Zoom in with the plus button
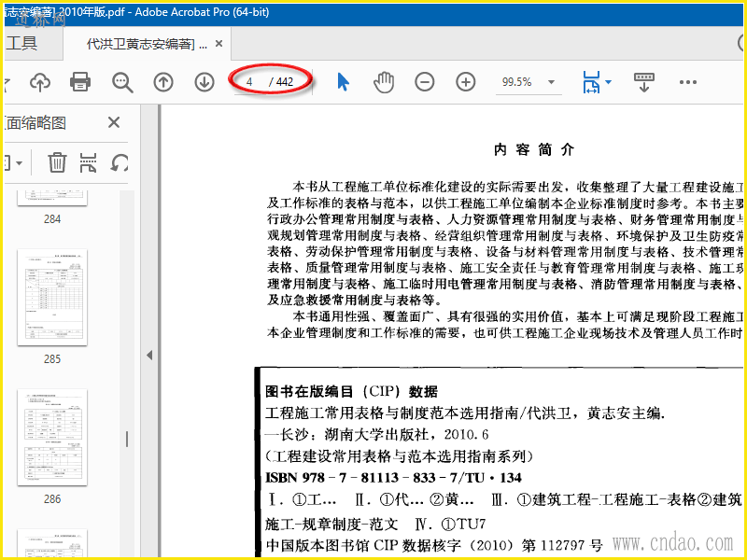 click(465, 82)
